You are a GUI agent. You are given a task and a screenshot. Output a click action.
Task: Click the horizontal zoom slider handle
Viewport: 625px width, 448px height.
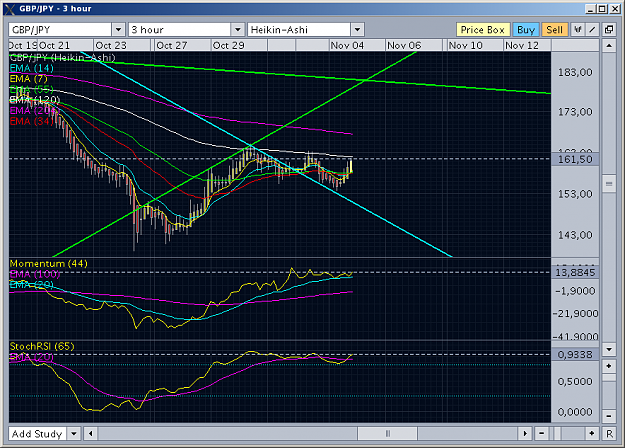click(558, 433)
